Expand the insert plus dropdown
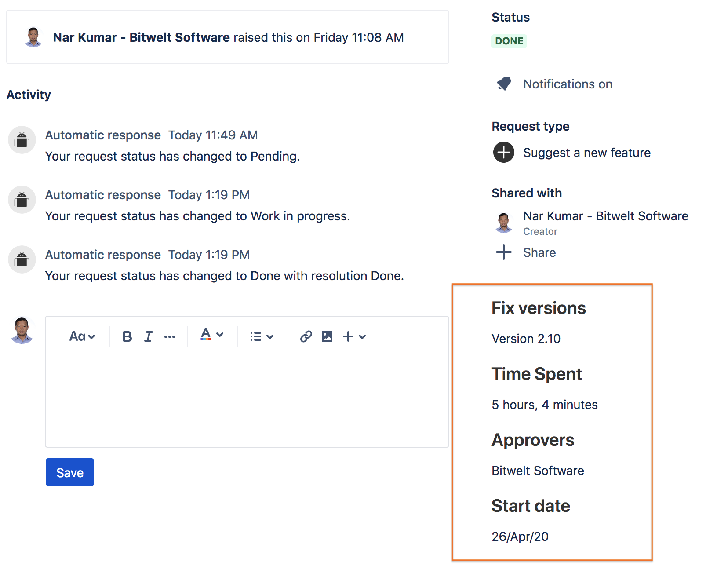 click(x=354, y=336)
